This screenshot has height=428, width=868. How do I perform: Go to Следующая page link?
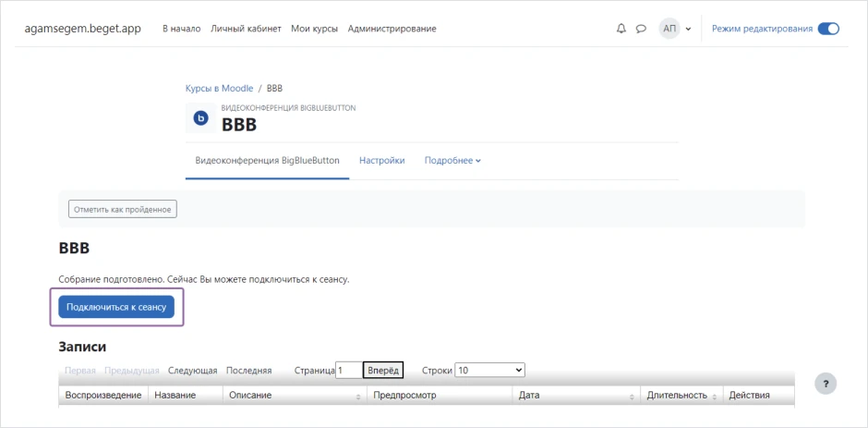(193, 371)
